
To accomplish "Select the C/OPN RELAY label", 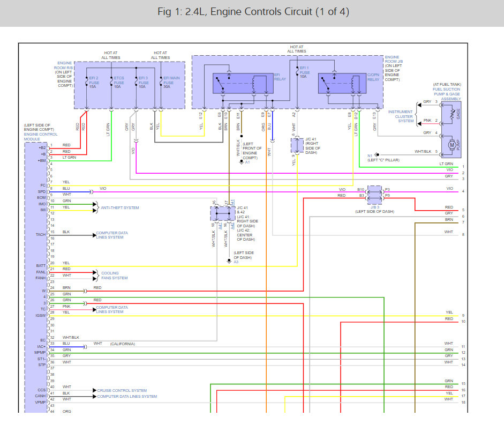I will pyautogui.click(x=373, y=77).
